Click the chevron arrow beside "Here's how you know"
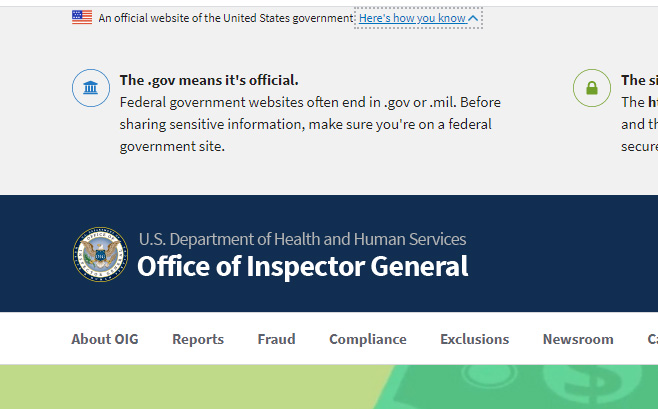 (474, 18)
